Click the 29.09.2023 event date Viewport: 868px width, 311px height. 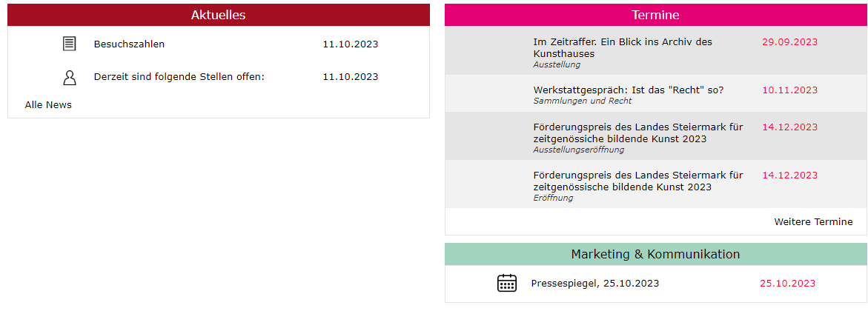point(789,42)
